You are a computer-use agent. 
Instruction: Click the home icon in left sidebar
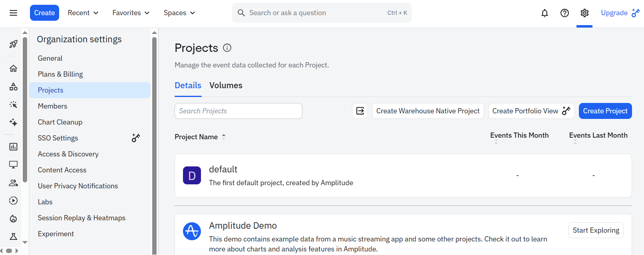click(x=13, y=68)
